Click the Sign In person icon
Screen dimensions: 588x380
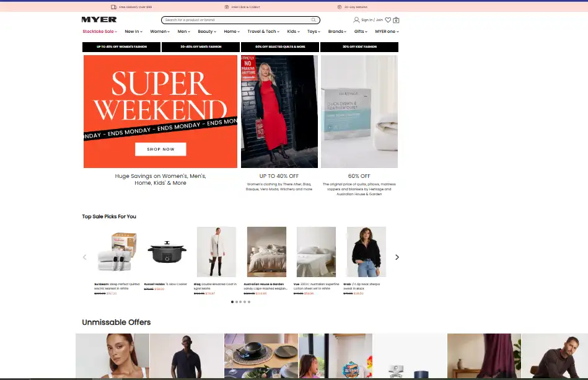tap(356, 20)
